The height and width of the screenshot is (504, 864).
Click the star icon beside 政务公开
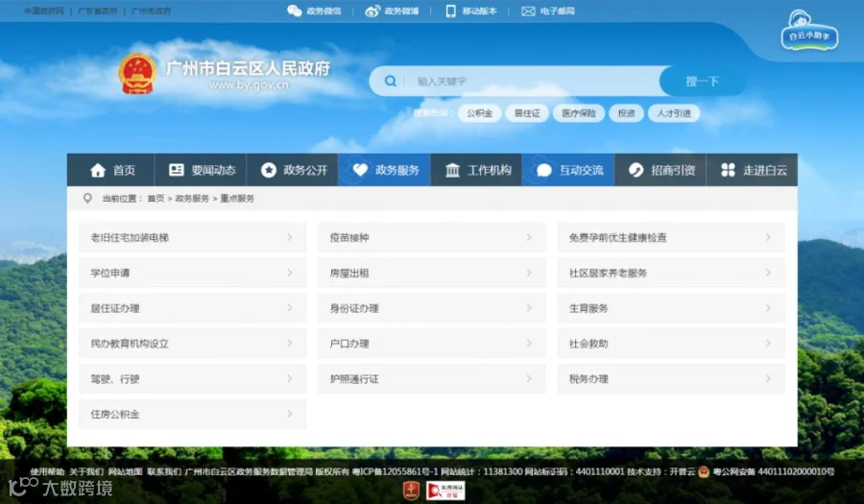point(269,170)
